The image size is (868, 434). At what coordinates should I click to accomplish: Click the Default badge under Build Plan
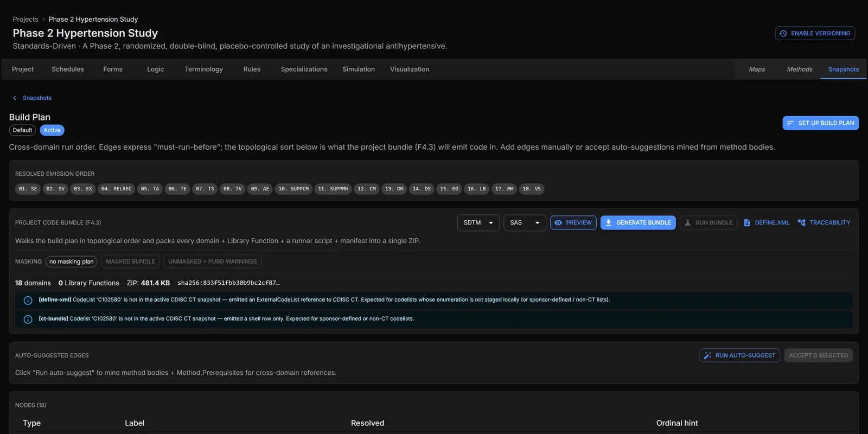(x=22, y=130)
